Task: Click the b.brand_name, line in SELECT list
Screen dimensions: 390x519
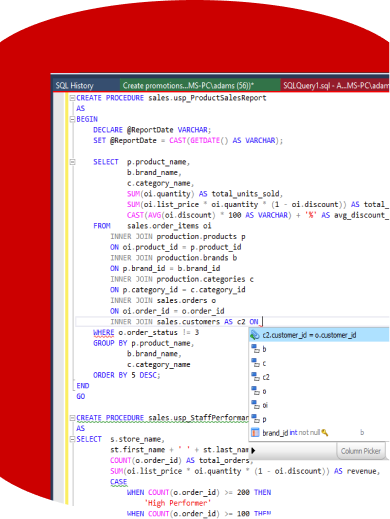Action: click(x=154, y=173)
